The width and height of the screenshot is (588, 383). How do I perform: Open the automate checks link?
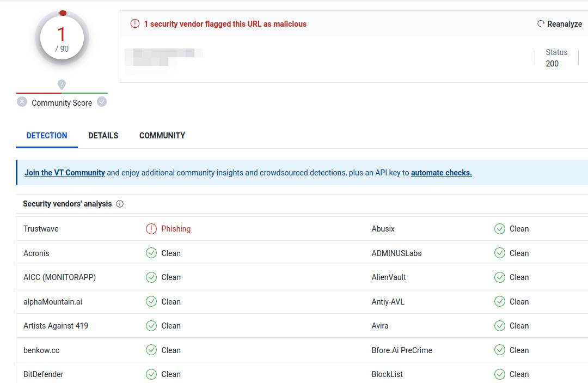point(441,172)
